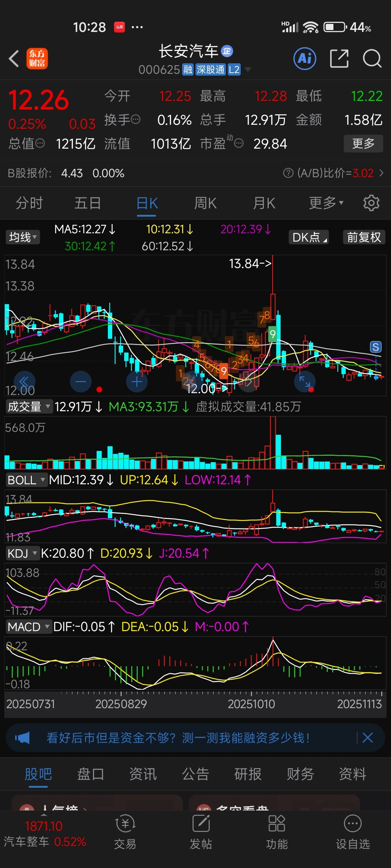Tap the 融 margin tag
Viewport: 391px width, 868px height.
point(188,69)
